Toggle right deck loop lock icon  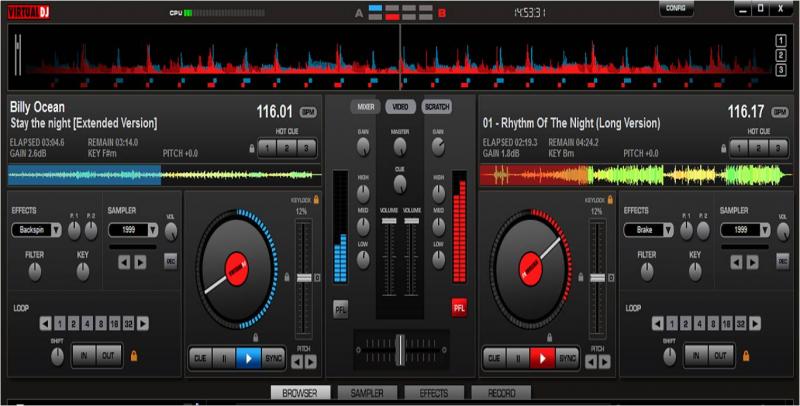coord(746,356)
